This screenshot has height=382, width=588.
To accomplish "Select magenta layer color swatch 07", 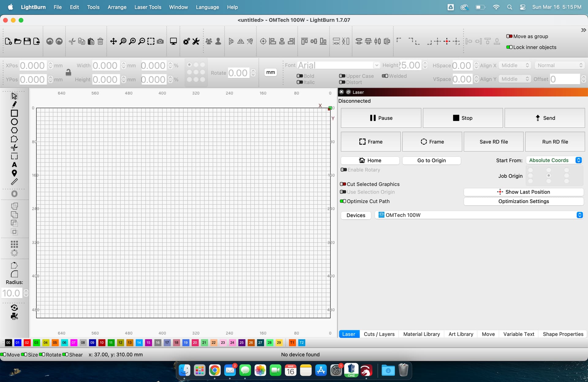I will [73, 342].
